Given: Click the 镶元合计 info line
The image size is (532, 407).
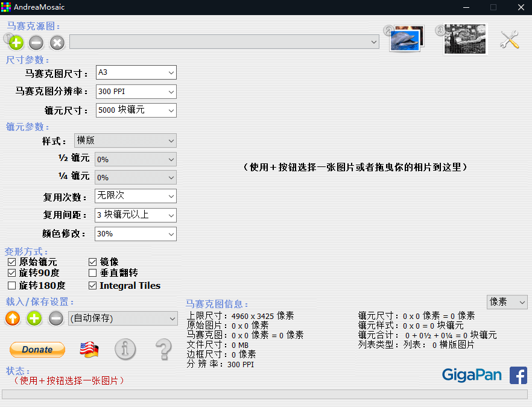Looking at the screenshot, I should [427, 335].
